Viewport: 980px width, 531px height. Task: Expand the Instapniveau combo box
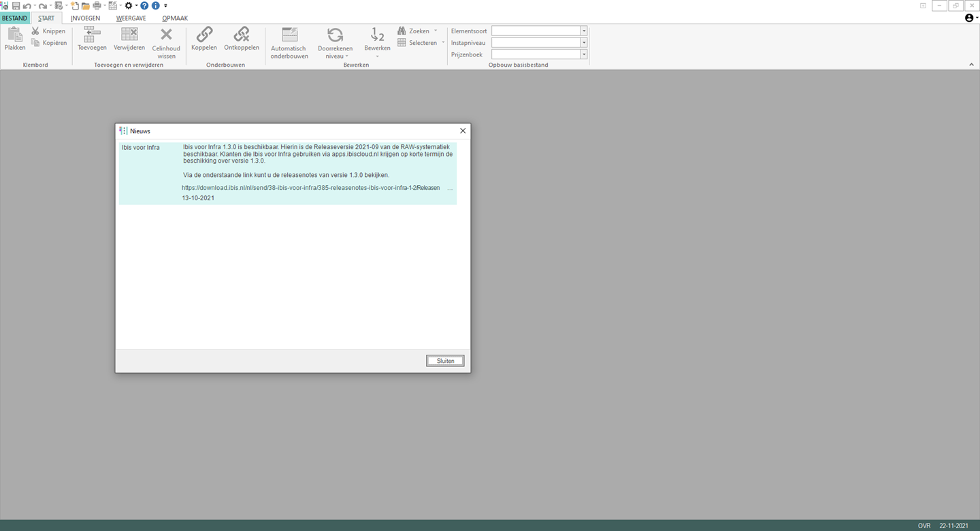(584, 43)
